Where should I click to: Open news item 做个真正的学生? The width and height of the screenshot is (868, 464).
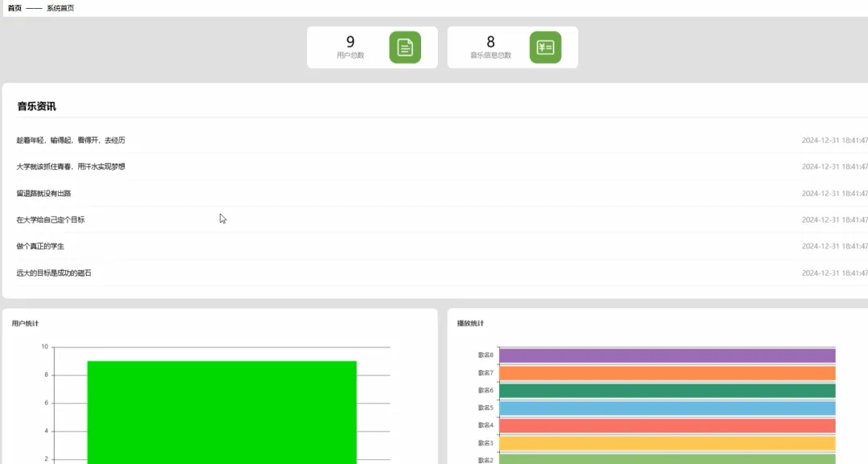click(x=40, y=246)
